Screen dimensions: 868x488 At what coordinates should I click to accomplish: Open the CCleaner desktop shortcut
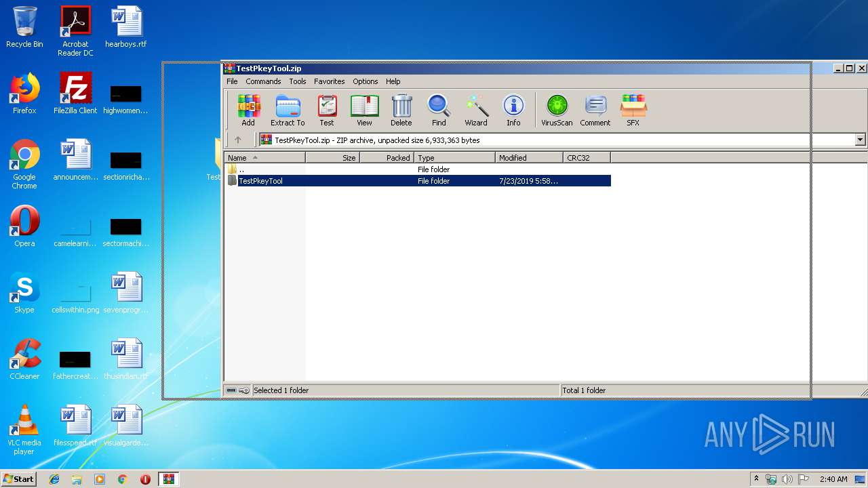tap(24, 359)
